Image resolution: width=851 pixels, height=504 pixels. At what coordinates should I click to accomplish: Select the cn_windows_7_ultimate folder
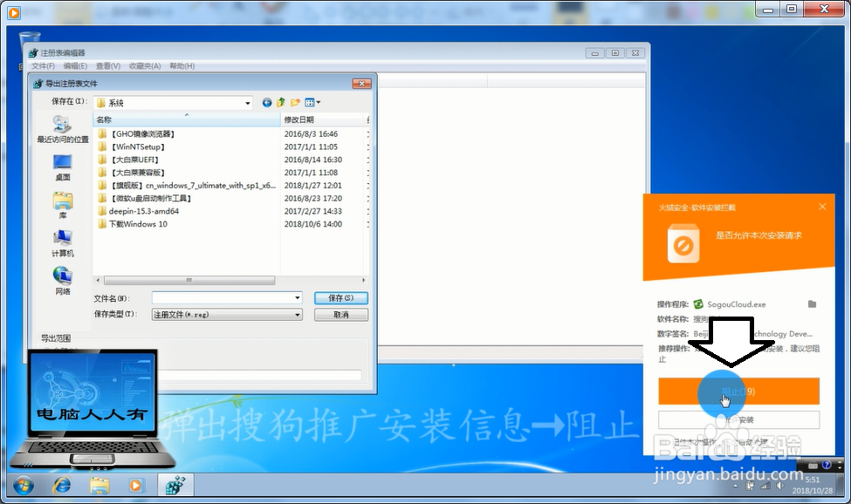[x=187, y=186]
